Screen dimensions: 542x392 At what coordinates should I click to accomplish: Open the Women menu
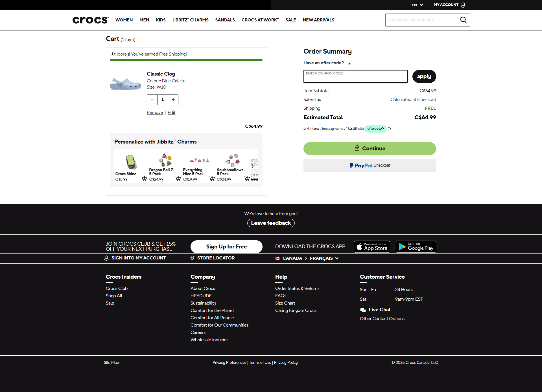124,20
